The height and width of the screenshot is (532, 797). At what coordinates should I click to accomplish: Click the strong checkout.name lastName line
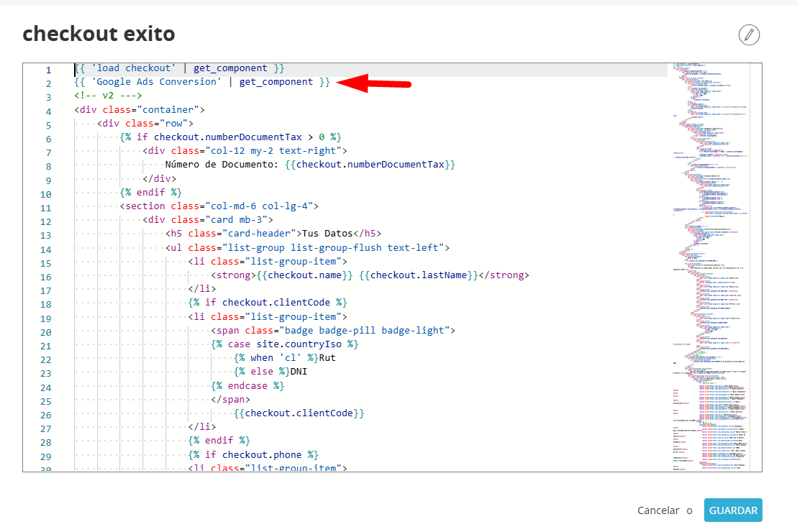(x=370, y=275)
